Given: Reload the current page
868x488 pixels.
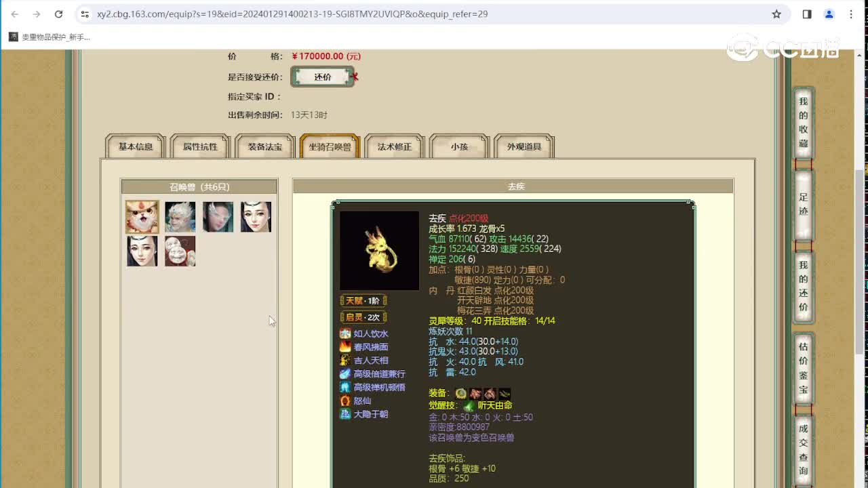Looking at the screenshot, I should [58, 14].
